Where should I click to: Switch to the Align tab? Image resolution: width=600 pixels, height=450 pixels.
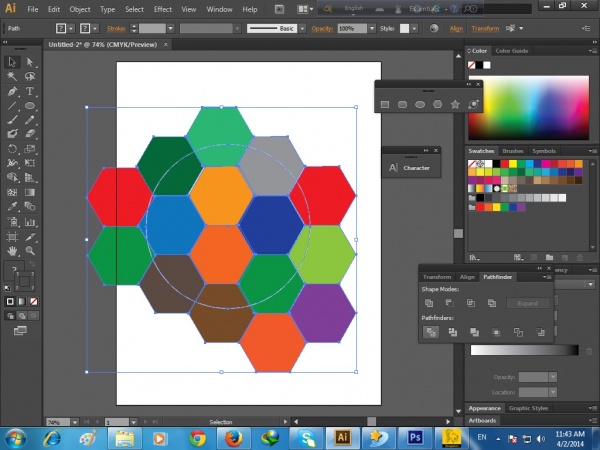[x=467, y=276]
